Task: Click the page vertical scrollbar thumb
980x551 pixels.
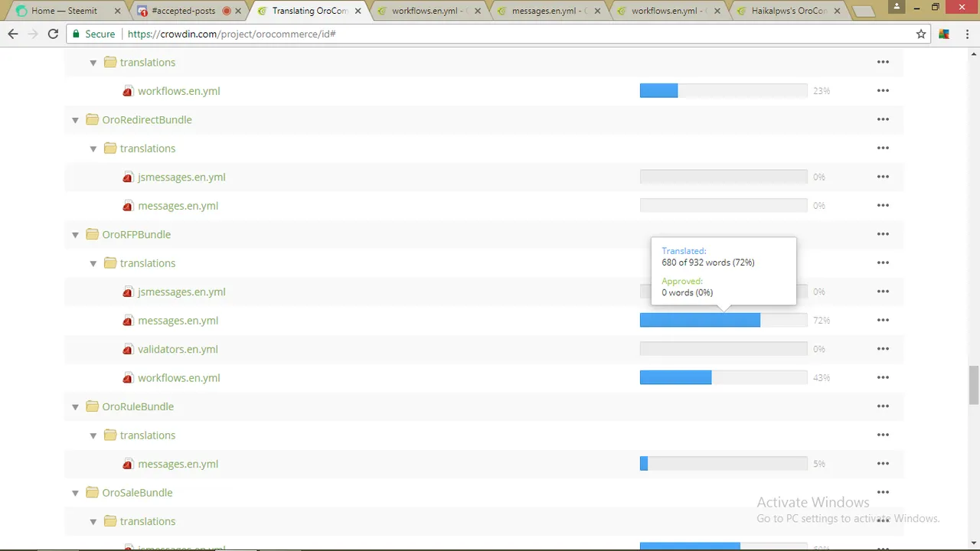Action: 974,385
